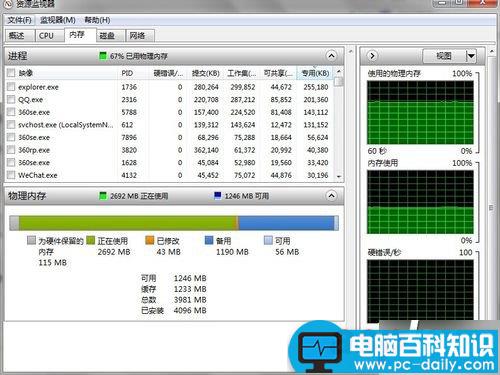Open the 文件(F) menu
Screen dimensions: 500x375
click(x=19, y=20)
